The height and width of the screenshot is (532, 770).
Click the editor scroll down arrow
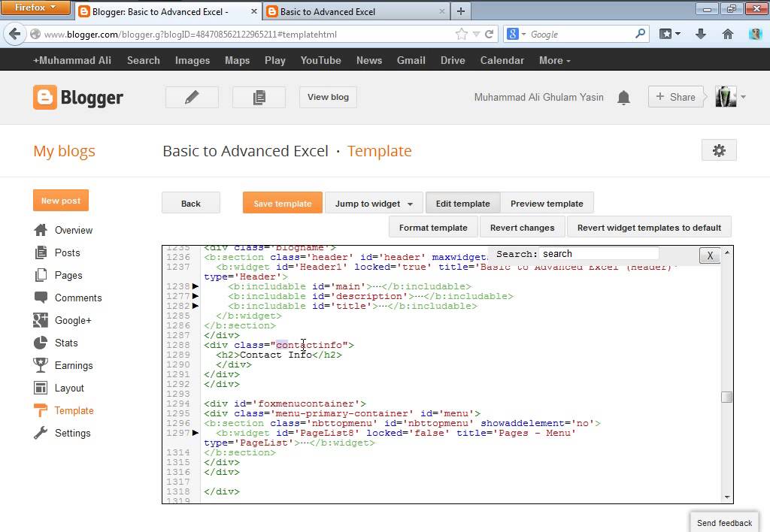coord(727,497)
